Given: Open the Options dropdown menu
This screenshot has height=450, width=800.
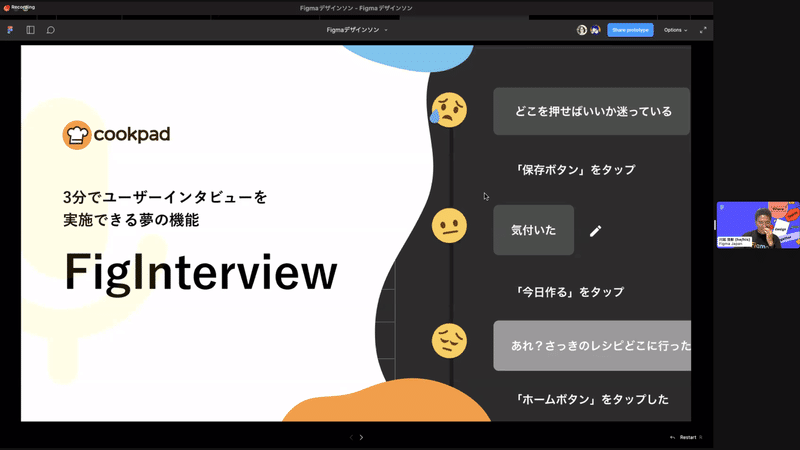Looking at the screenshot, I should 675,30.
